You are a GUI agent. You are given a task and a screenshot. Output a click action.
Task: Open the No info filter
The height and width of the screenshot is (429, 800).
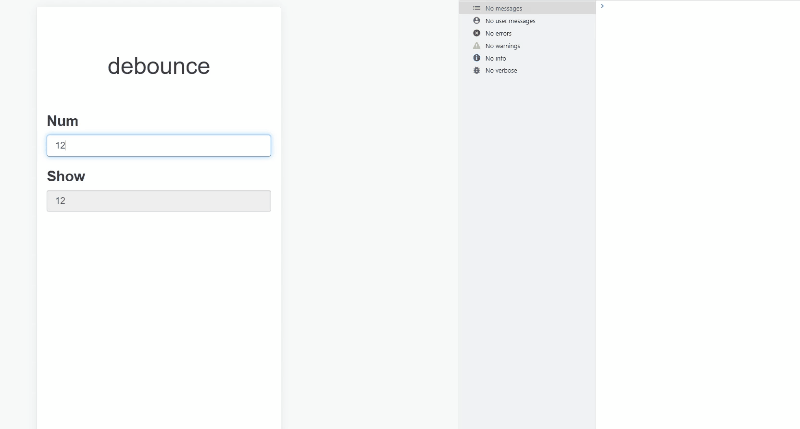pos(495,58)
